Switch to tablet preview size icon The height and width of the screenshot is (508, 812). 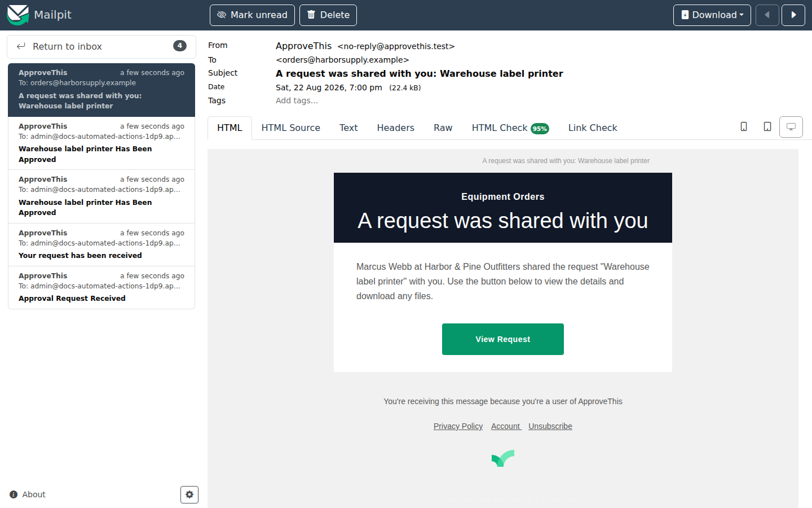pos(767,127)
